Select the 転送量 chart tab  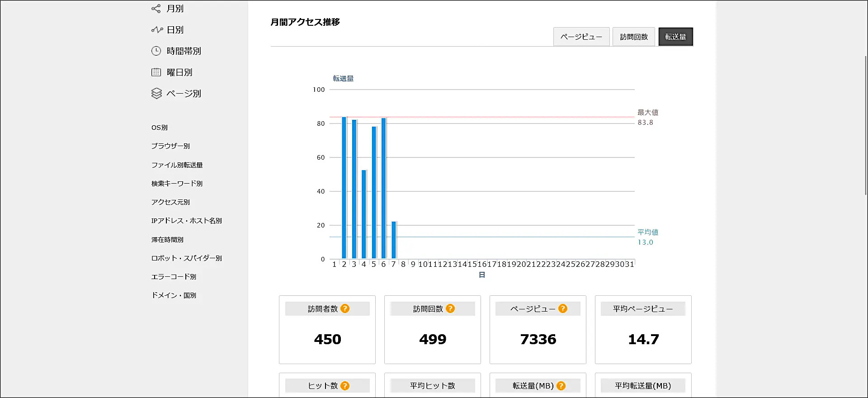click(675, 37)
